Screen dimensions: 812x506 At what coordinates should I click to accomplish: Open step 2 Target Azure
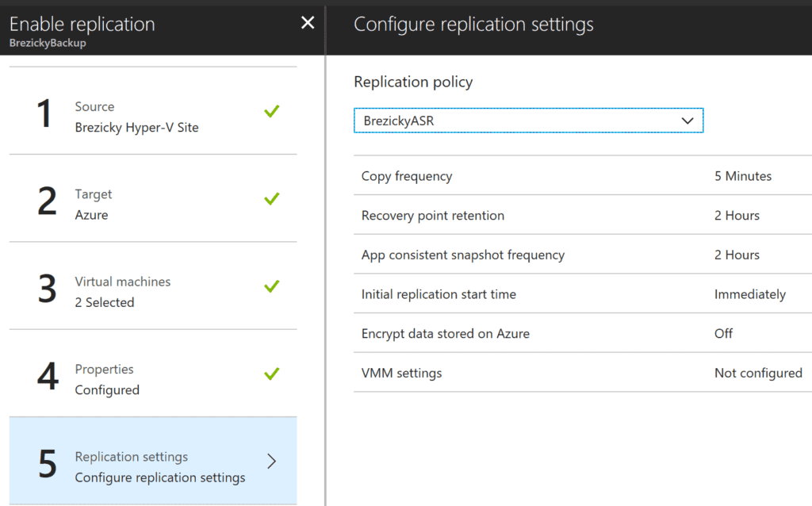click(x=153, y=198)
